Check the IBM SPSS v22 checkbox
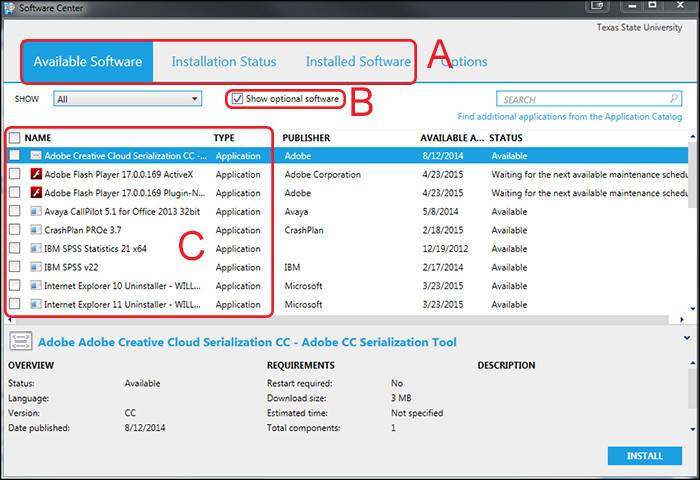 [x=14, y=267]
